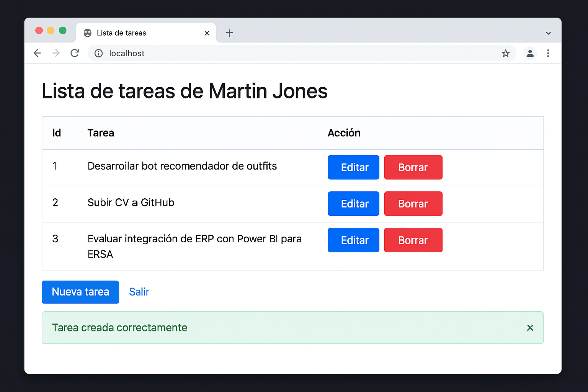The width and height of the screenshot is (588, 392).
Task: Open a new tab with the plus icon
Action: pyautogui.click(x=229, y=33)
